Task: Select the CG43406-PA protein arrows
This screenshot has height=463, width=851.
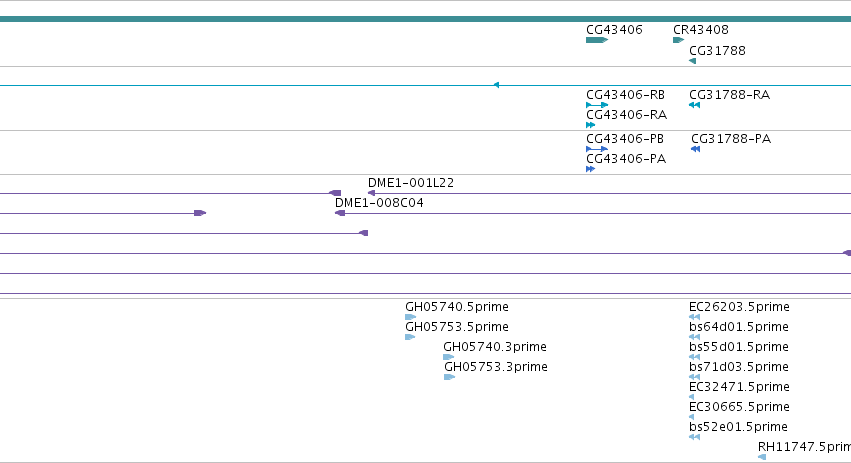Action: (x=590, y=169)
